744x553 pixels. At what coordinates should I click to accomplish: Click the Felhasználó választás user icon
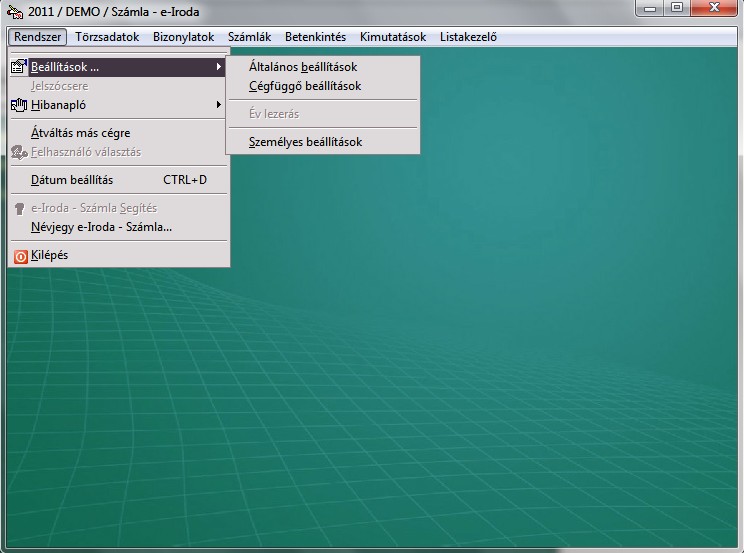pyautogui.click(x=19, y=152)
